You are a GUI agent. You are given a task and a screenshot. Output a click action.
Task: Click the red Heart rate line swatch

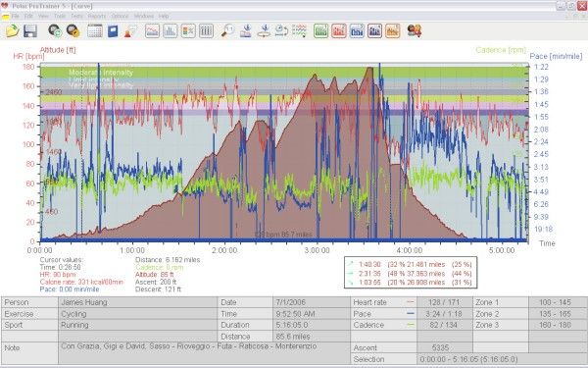tap(411, 302)
